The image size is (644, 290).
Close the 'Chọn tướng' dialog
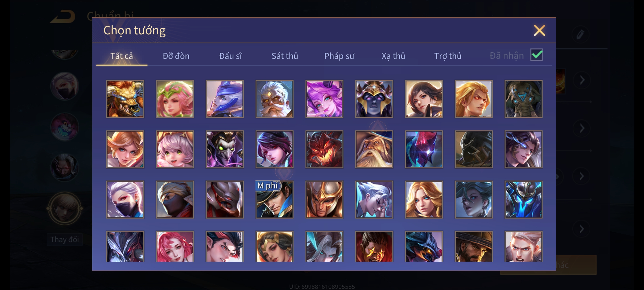(539, 30)
